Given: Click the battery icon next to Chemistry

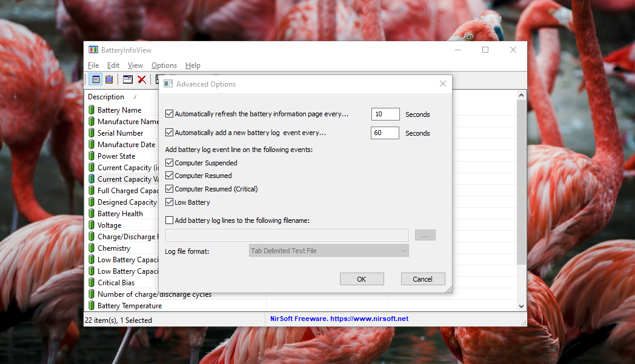Looking at the screenshot, I should coord(91,248).
